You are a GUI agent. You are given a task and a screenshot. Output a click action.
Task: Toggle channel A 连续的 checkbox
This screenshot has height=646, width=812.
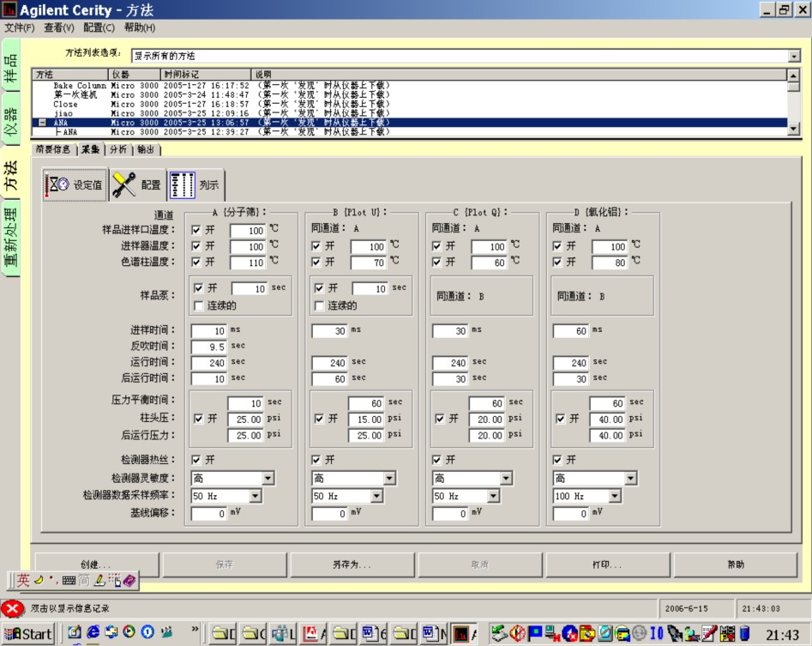pos(198,305)
